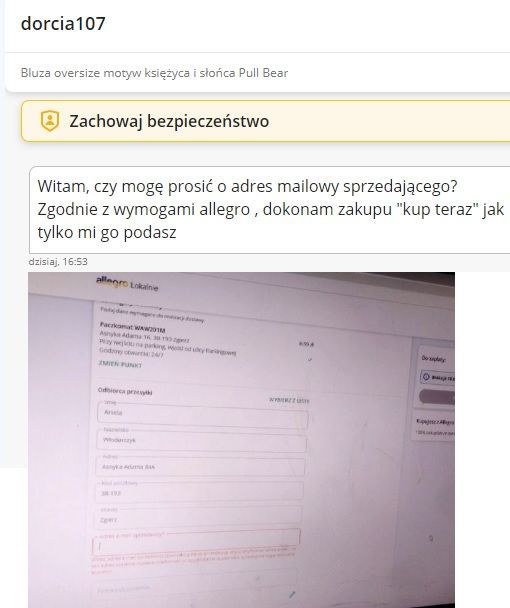
Task: Click the allegro Lokalnie logo in photo
Action: pos(127,283)
